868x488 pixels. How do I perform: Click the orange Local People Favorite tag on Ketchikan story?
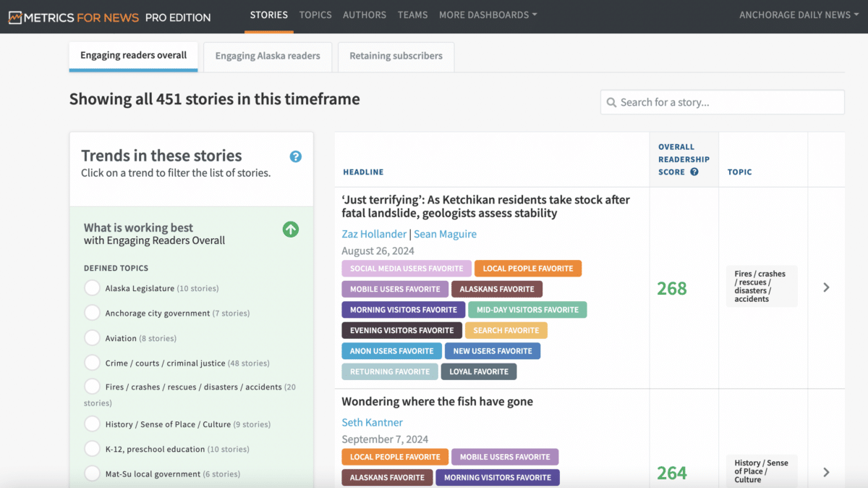point(527,269)
